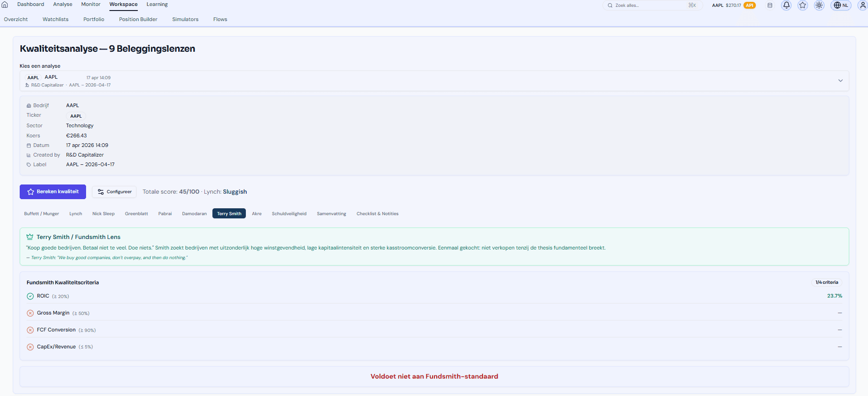Go to Flows

[x=220, y=19]
